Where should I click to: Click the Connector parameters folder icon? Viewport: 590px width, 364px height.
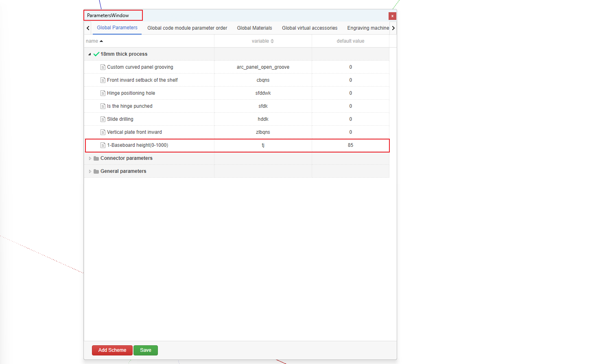96,158
